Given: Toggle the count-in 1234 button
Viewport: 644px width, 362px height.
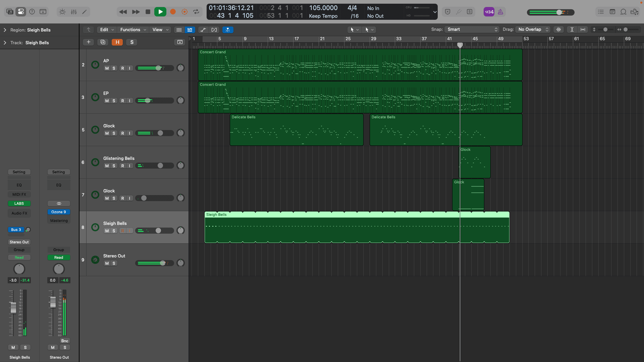Looking at the screenshot, I should 489,12.
